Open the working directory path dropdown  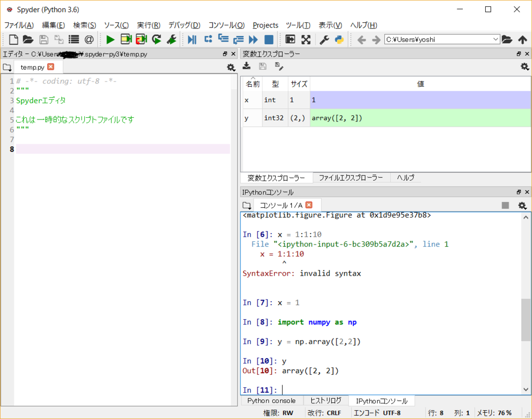point(495,39)
